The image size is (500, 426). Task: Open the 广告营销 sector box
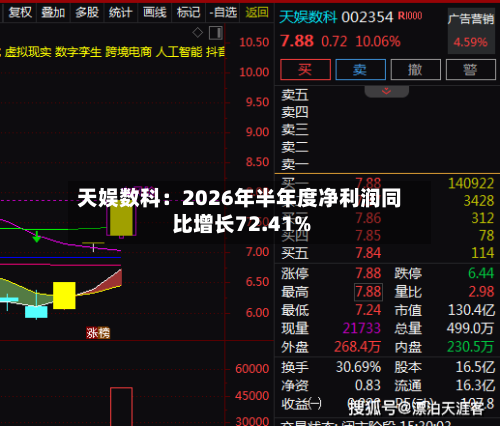(471, 31)
